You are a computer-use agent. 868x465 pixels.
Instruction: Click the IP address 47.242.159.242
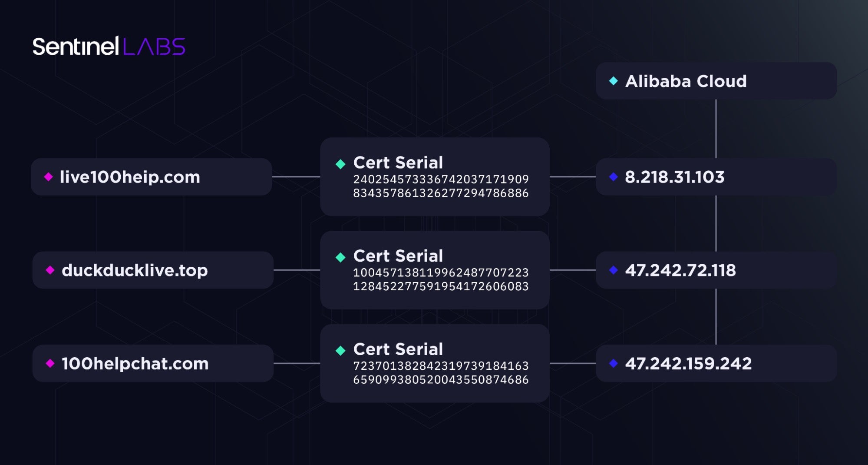[688, 364]
